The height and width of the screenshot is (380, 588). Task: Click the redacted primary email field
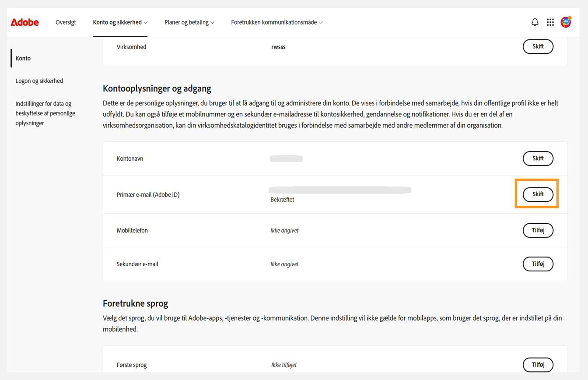click(x=340, y=190)
